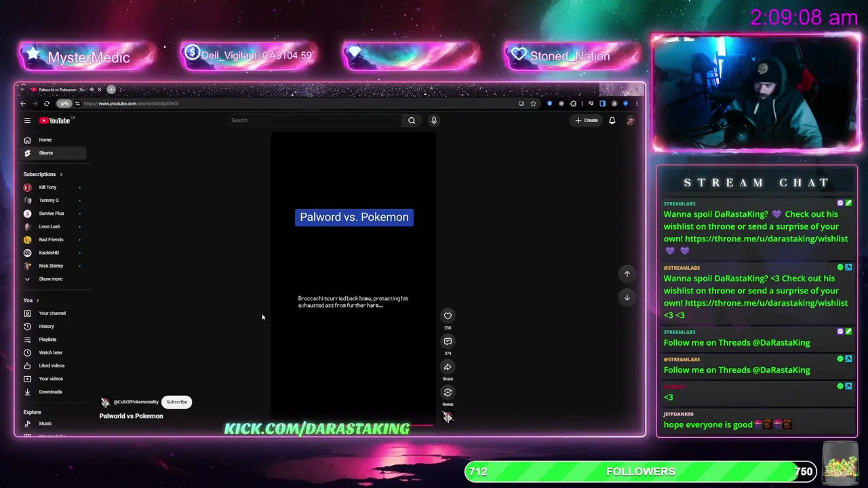Open the tab search dropdown arrow
Image resolution: width=868 pixels, height=488 pixels.
tap(22, 89)
